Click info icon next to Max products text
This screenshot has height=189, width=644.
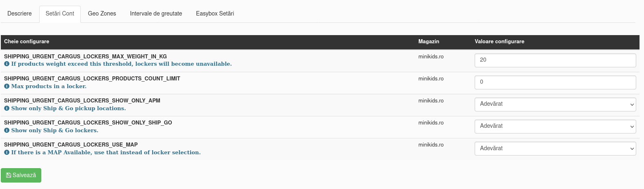pyautogui.click(x=7, y=87)
